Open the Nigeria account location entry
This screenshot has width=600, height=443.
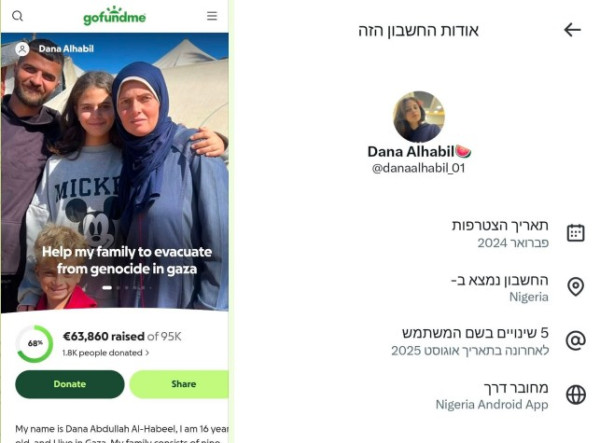click(528, 297)
